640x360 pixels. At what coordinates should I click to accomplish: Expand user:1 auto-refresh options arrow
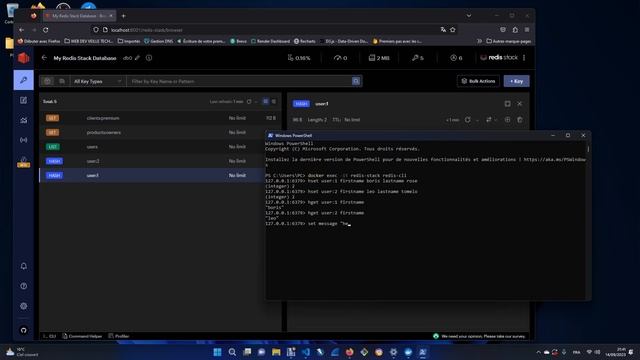tap(477, 120)
